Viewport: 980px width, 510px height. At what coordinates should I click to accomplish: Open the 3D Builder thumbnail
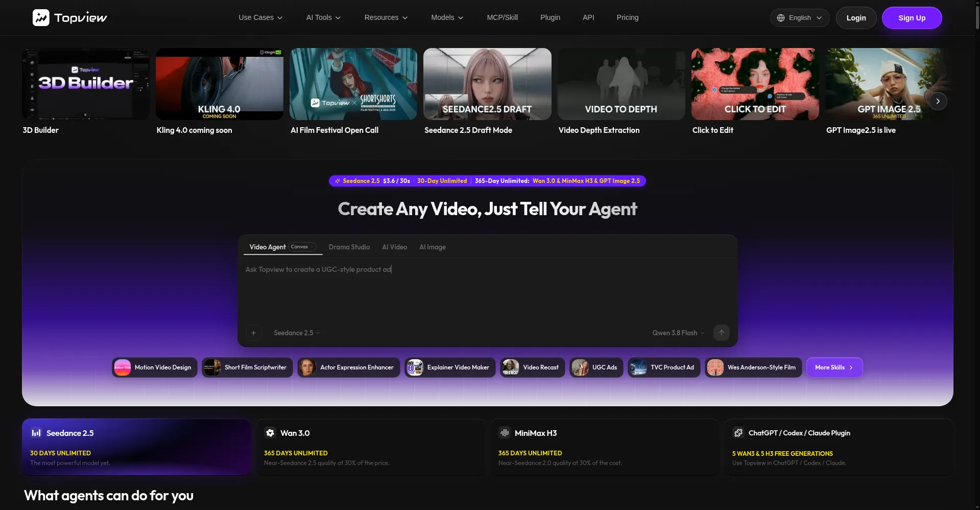[86, 84]
